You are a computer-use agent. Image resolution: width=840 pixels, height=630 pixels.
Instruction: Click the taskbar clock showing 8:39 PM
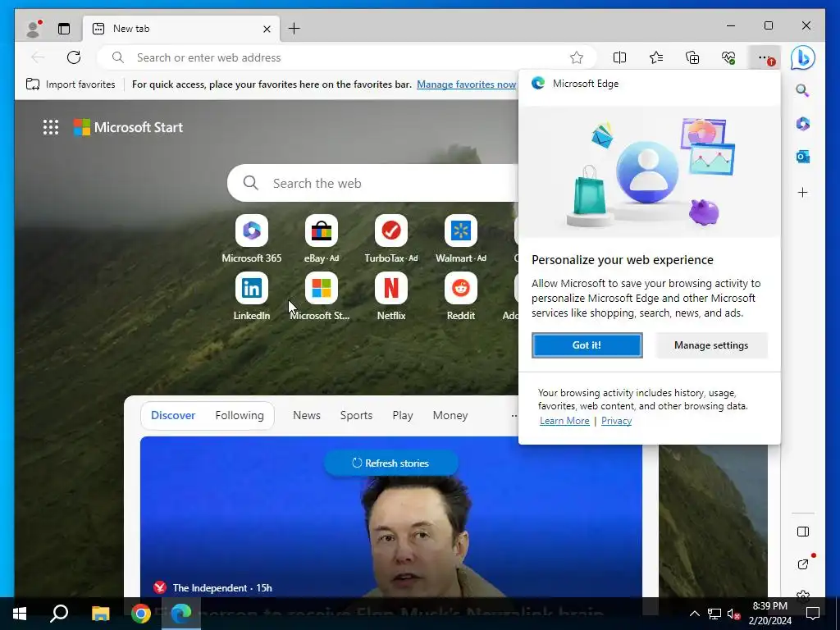pyautogui.click(x=769, y=614)
